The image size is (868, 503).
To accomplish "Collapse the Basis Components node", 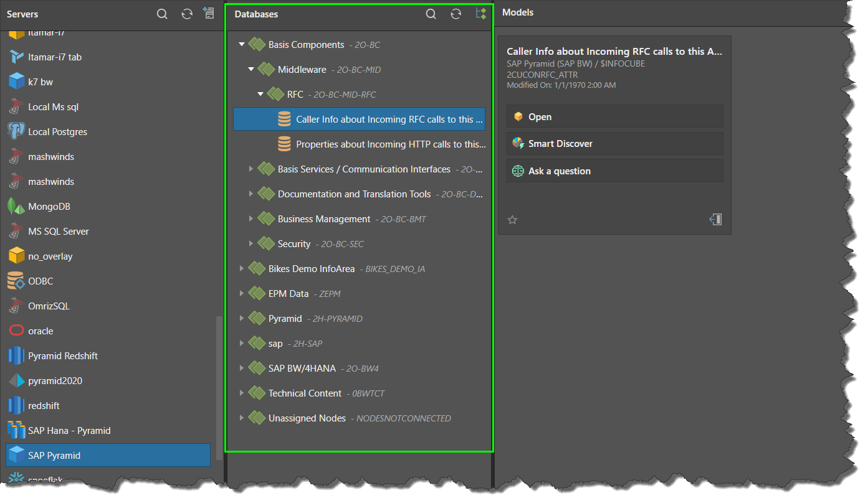I will [x=242, y=45].
